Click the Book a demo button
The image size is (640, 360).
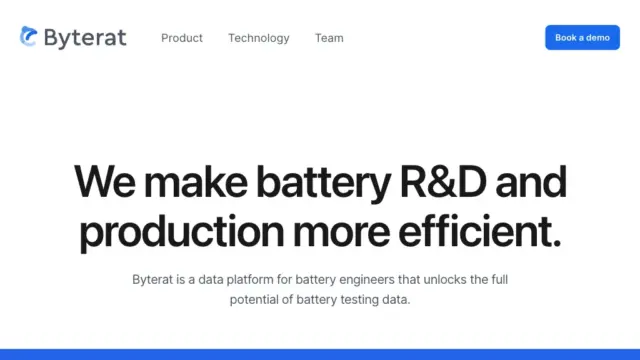point(582,38)
